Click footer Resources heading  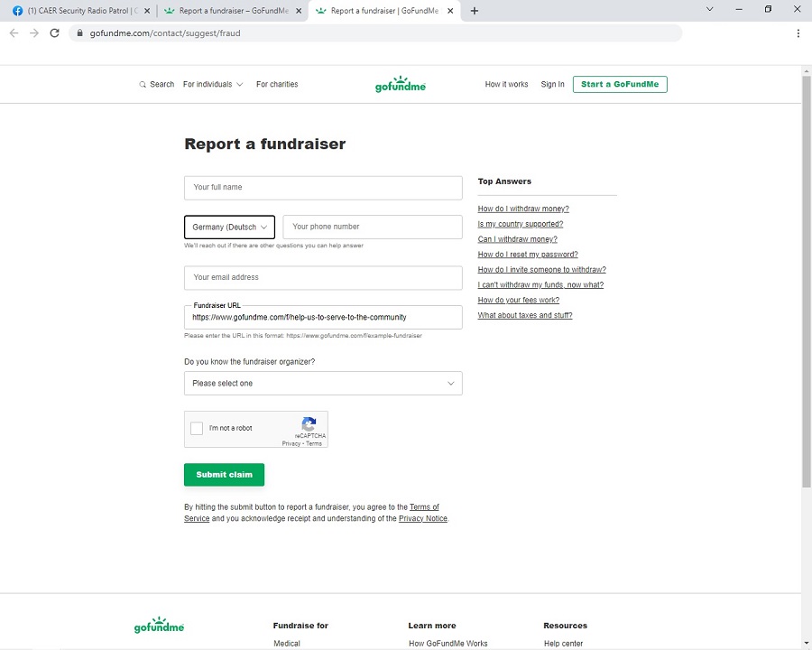point(565,626)
